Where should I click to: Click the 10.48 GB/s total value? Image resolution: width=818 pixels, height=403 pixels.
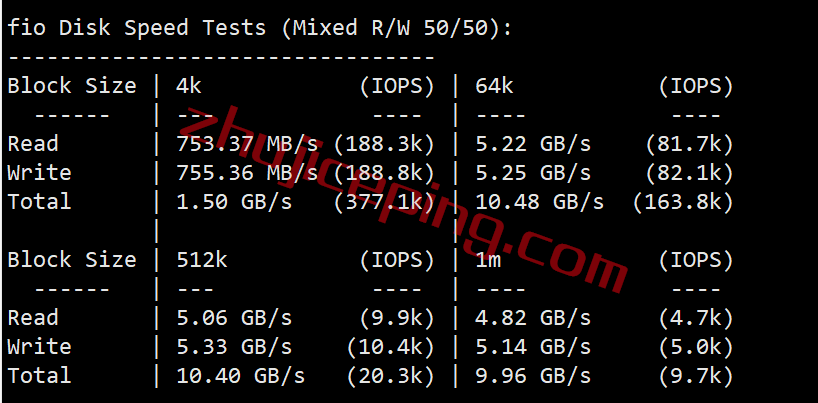click(539, 202)
